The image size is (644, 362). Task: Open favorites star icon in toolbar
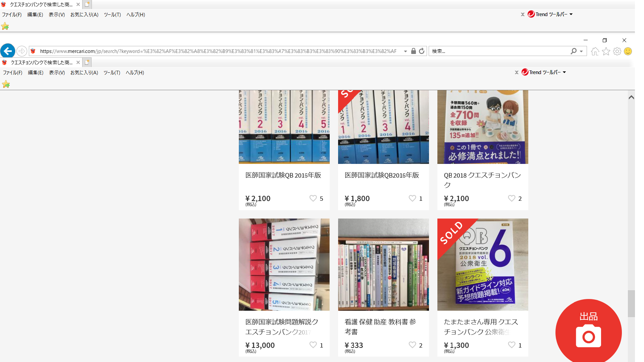pos(606,51)
